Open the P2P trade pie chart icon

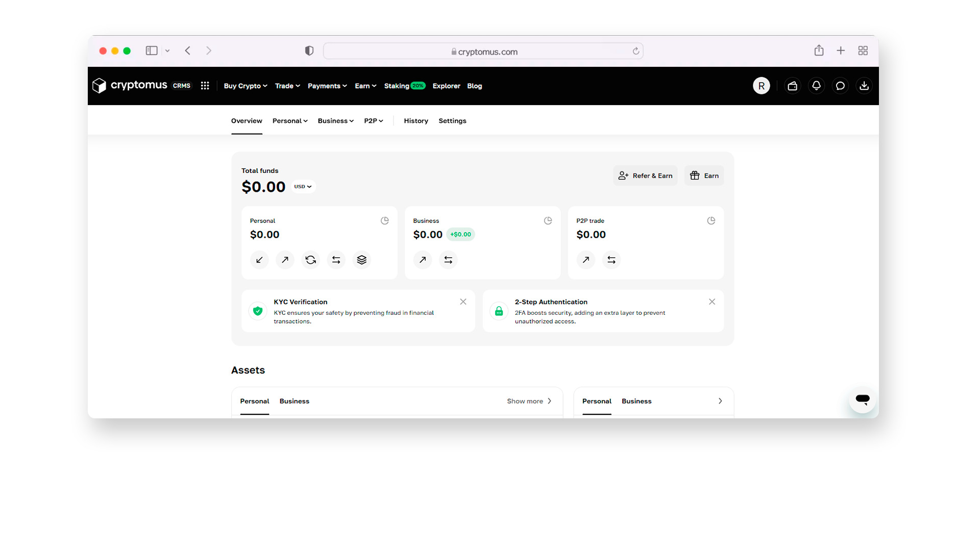pyautogui.click(x=711, y=220)
